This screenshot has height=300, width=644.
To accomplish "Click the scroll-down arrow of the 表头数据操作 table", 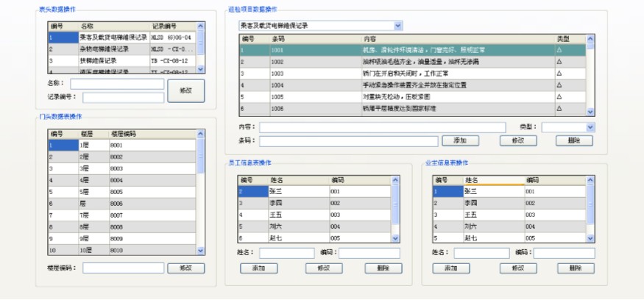I will tap(200, 69).
